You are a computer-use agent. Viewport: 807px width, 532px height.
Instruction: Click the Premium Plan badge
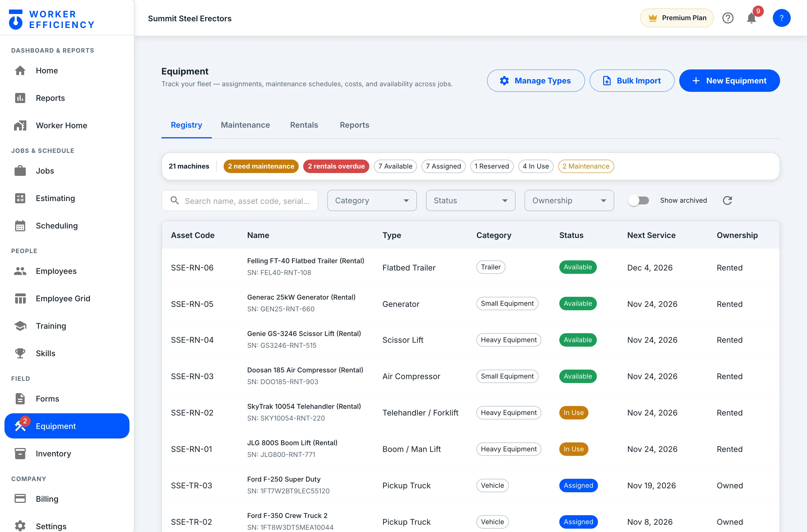coord(677,18)
